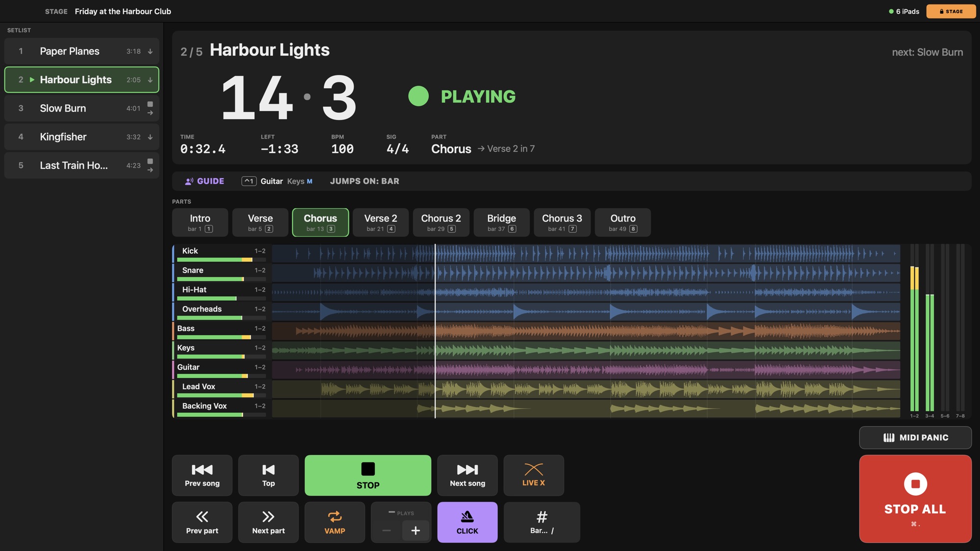
Task: Increase plays count with plus
Action: [416, 530]
